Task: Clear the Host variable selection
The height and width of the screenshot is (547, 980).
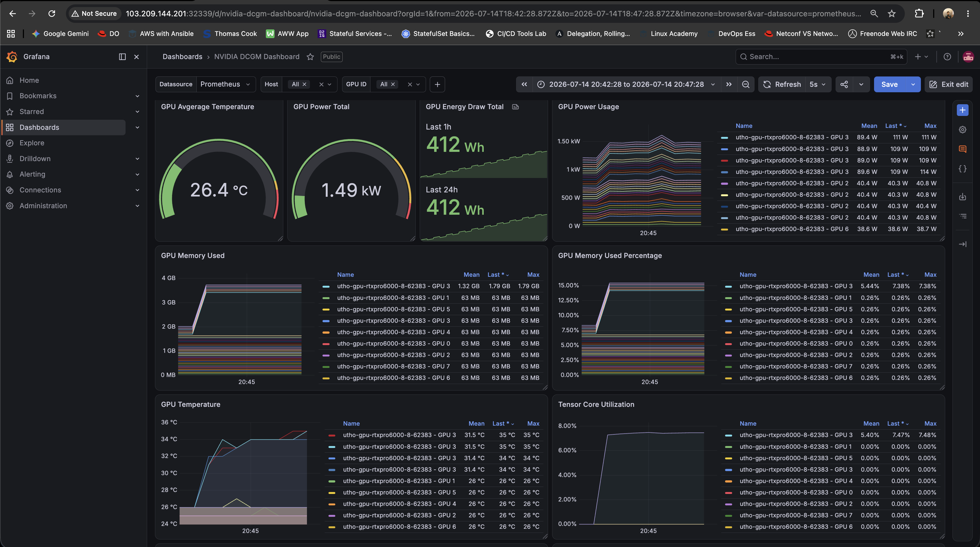Action: point(321,84)
